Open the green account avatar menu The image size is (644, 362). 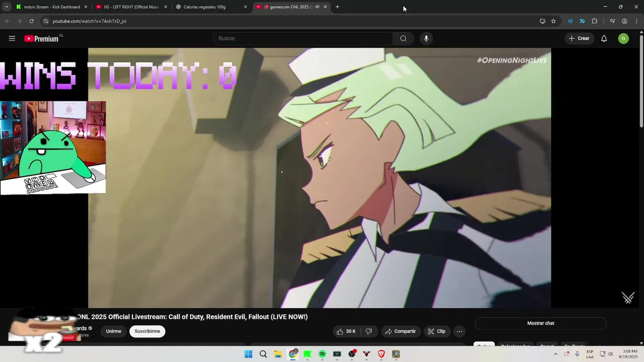click(x=623, y=38)
